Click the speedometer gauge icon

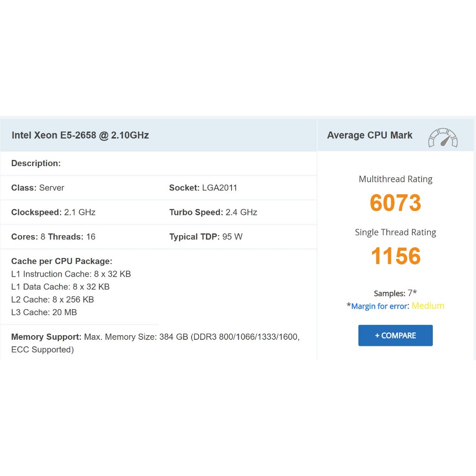pos(443,138)
